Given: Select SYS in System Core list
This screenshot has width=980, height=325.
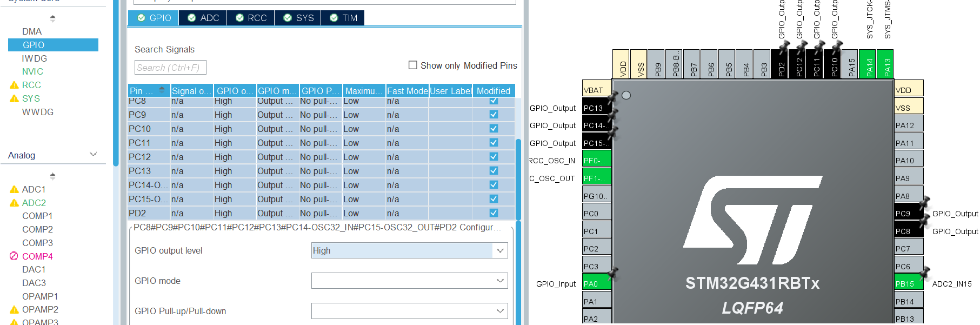Looking at the screenshot, I should click(31, 98).
